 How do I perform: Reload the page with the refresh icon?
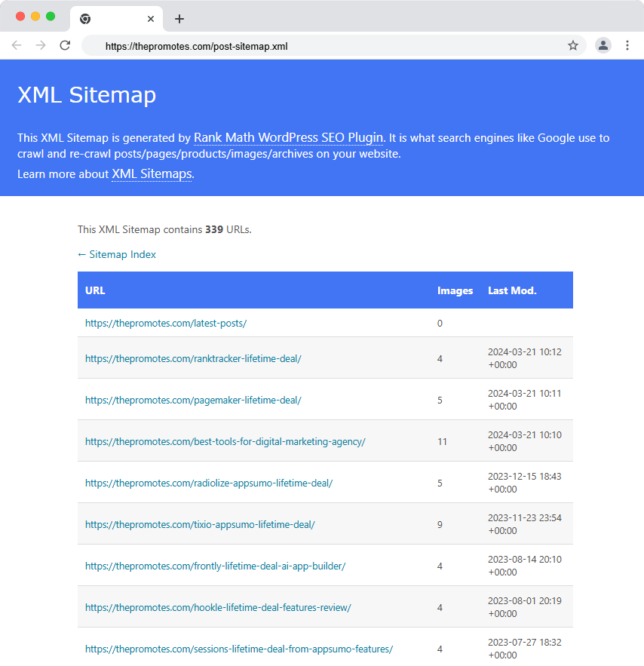[65, 45]
